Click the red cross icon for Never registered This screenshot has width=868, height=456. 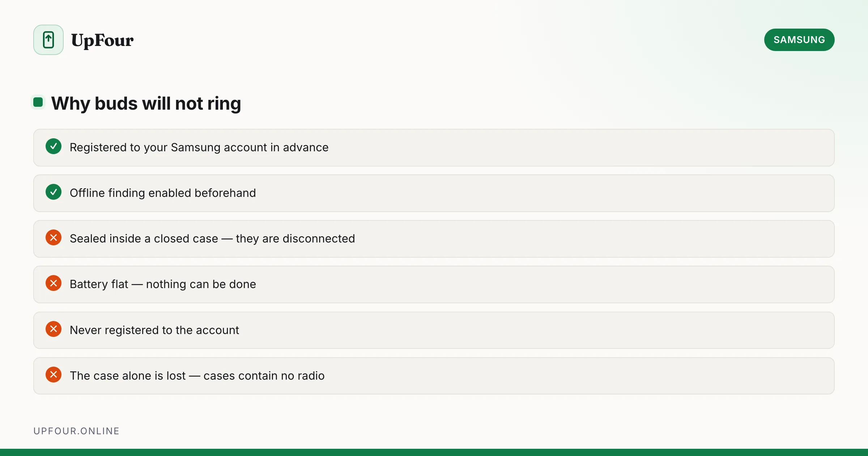[54, 329]
